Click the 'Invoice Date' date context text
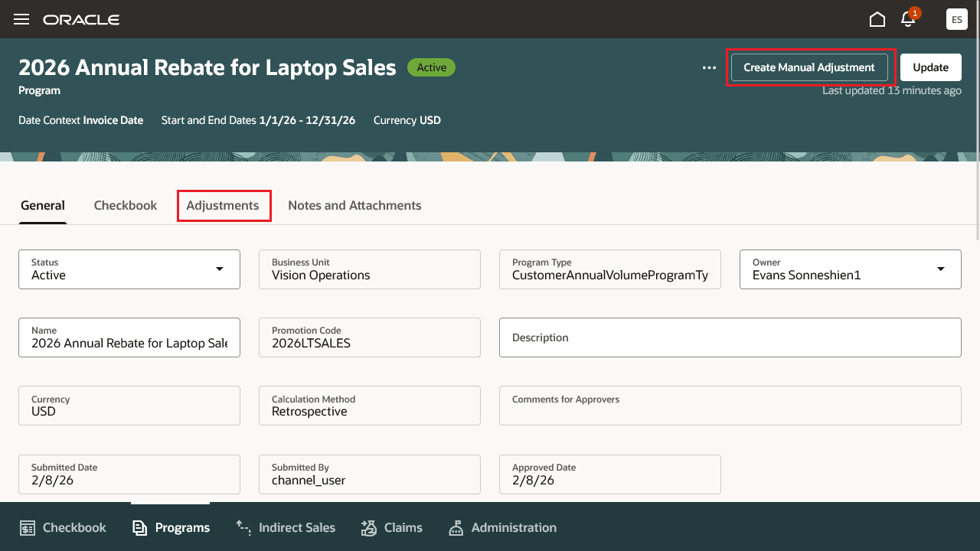Viewport: 980px width, 551px height. tap(113, 120)
